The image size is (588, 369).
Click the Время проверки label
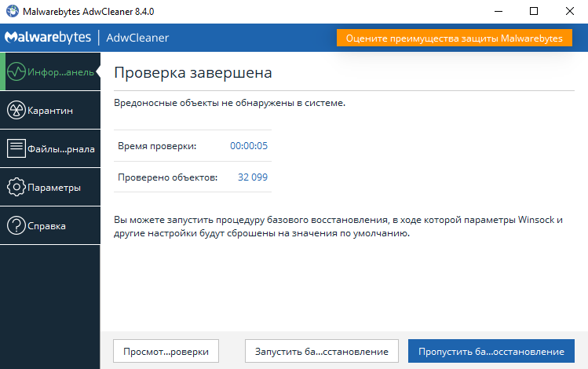(157, 146)
